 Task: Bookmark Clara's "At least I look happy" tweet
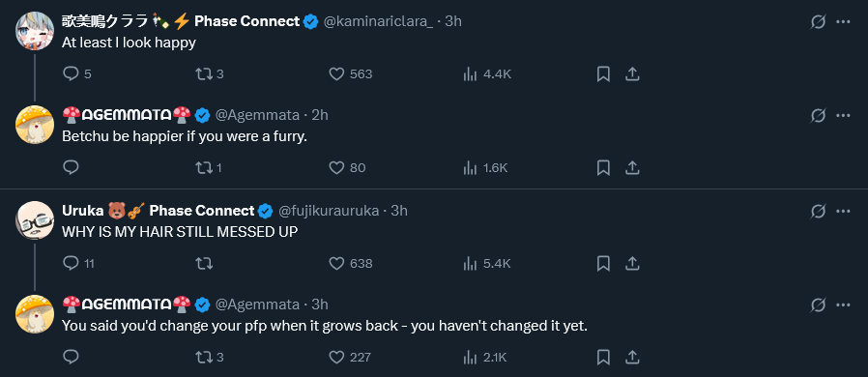coord(603,73)
